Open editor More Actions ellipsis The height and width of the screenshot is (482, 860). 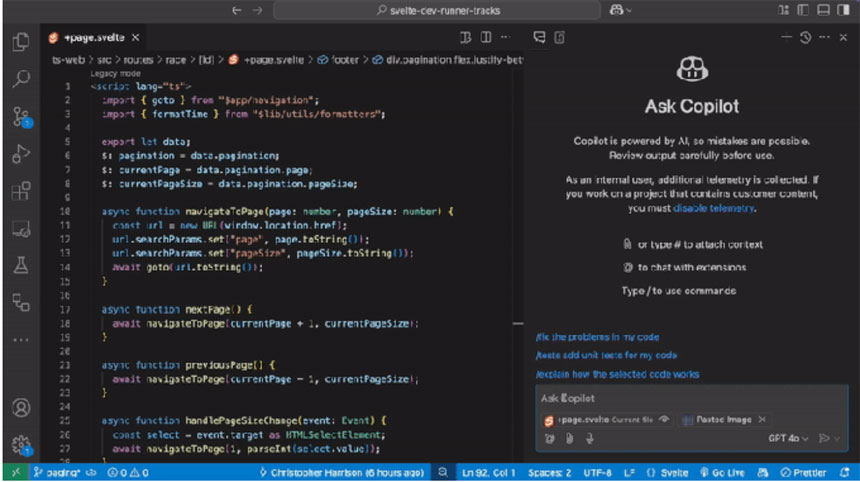[505, 37]
